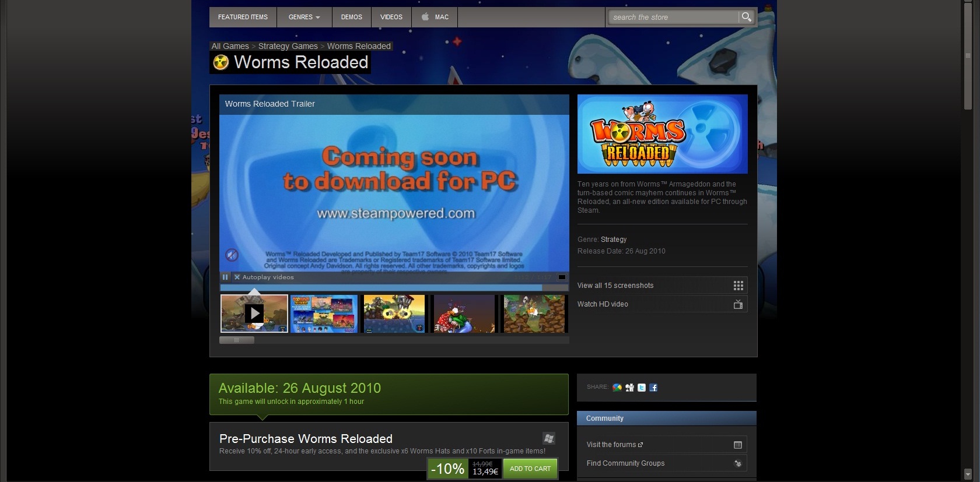Click Worms Reloaded breadcrumb link
The height and width of the screenshot is (482, 980).
pos(359,46)
